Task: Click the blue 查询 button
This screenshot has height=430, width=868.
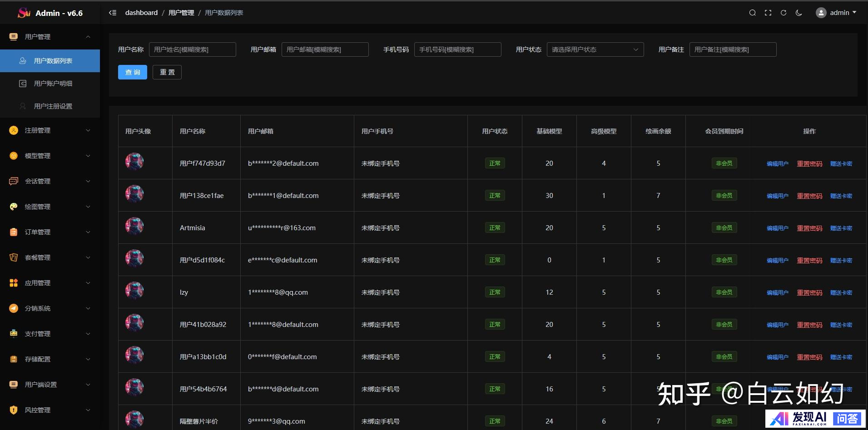Action: [133, 72]
